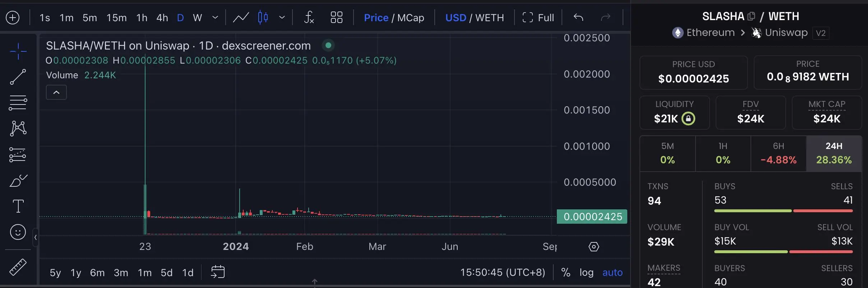Select the crosshair cursor tool
Screen dimensions: 868x288
18,51
